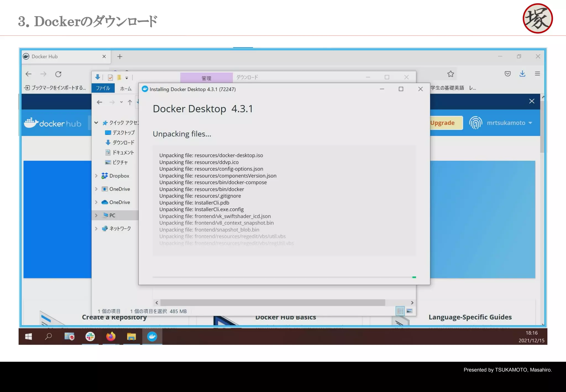Screen dimensions: 566x392
Task: Click the Firefox page vertical scrollbar
Action: tap(543, 127)
